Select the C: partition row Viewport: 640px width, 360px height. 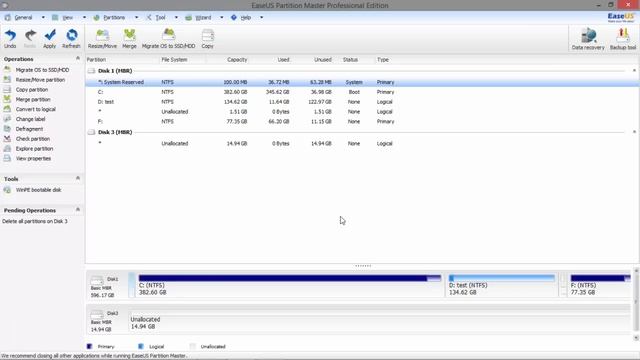point(362,92)
